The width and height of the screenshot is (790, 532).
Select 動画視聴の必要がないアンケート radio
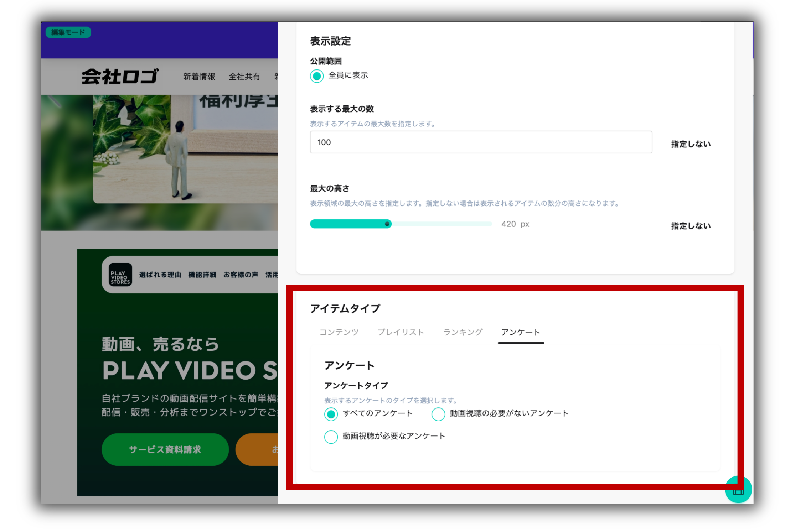pos(438,414)
